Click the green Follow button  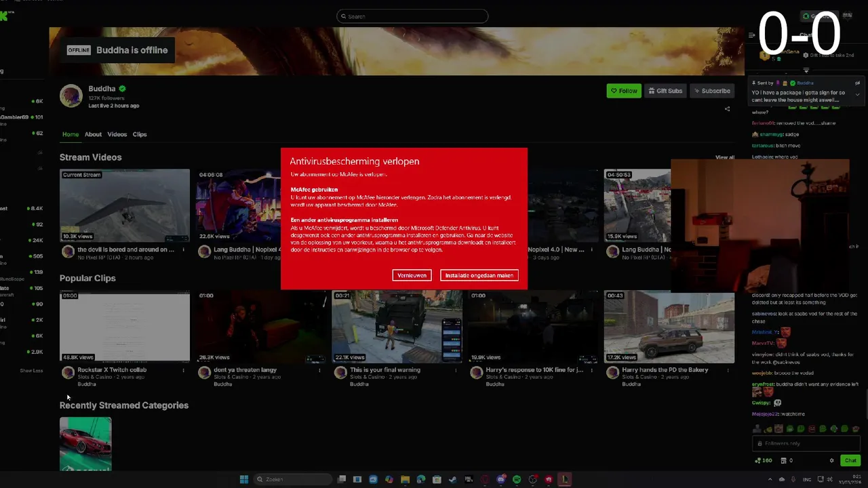(624, 91)
